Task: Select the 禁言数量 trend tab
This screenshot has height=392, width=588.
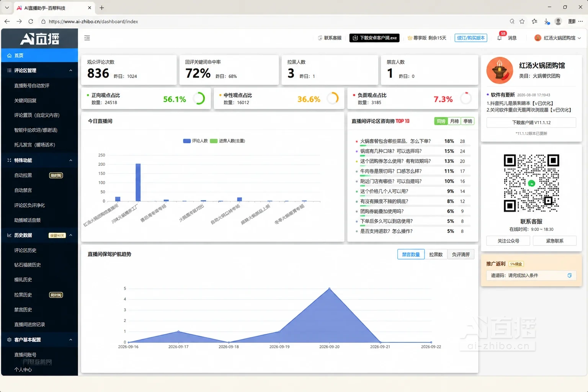Action: pos(411,255)
